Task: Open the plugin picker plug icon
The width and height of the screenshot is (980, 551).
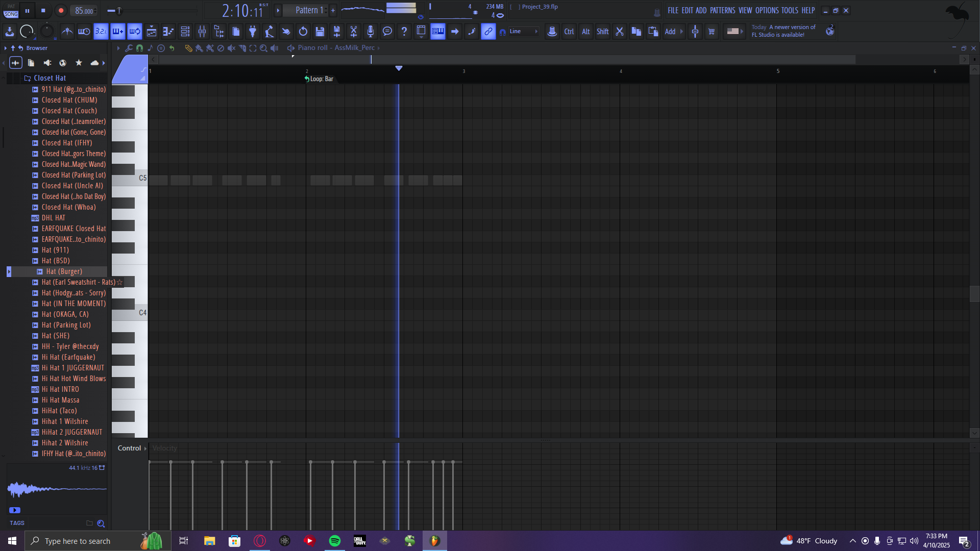Action: point(252,32)
